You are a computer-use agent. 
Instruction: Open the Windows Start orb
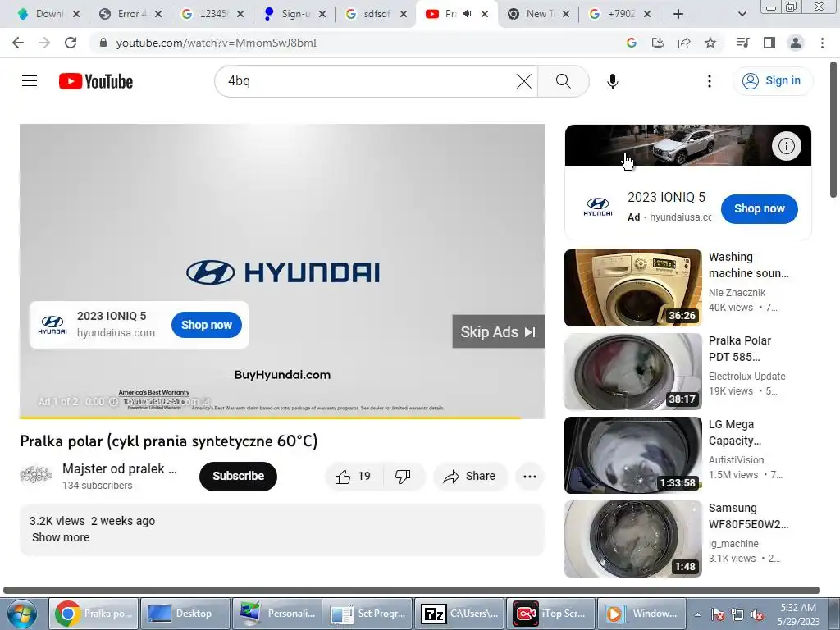pyautogui.click(x=21, y=614)
